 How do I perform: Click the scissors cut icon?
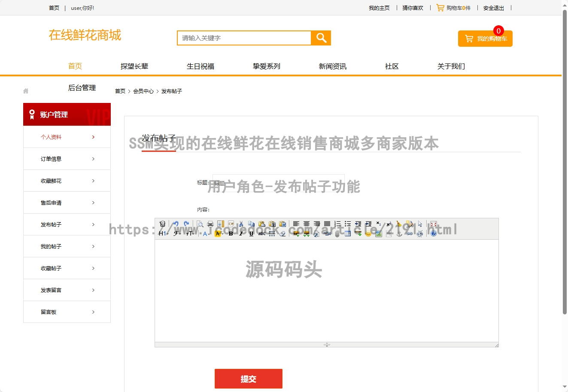[x=241, y=224]
